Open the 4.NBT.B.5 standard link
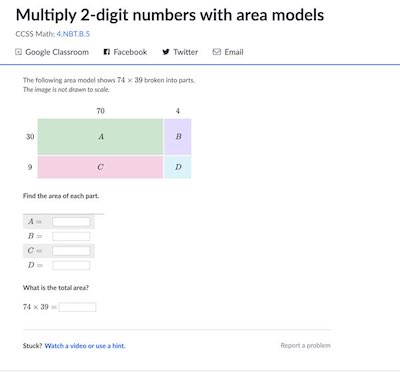The height and width of the screenshot is (373, 400). click(73, 34)
